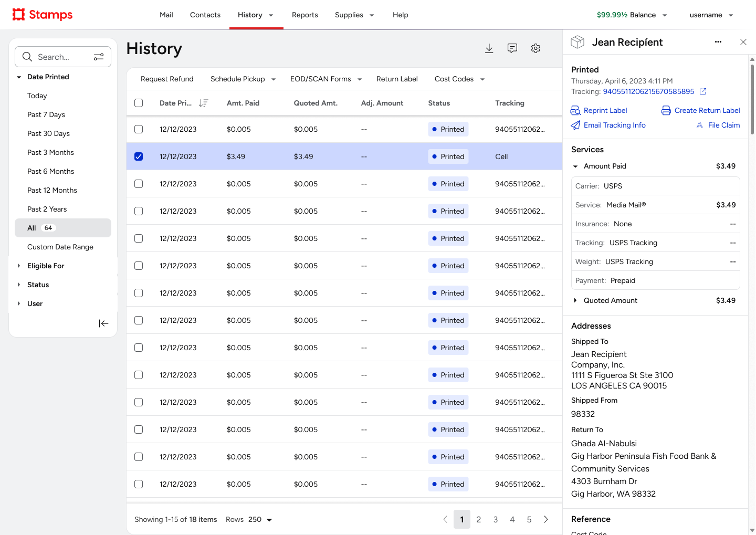
Task: Collapse the left filter sidebar
Action: click(103, 323)
